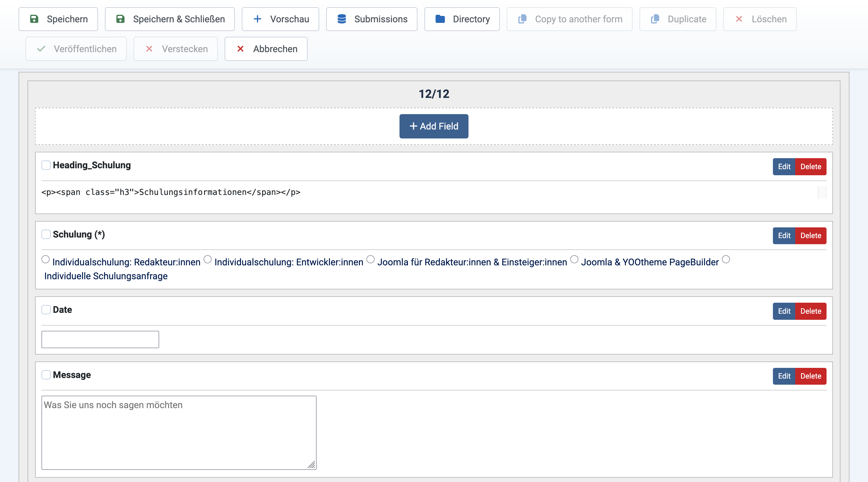Tick the Heading_Schulung checkbox
The height and width of the screenshot is (482, 868).
pyautogui.click(x=46, y=165)
